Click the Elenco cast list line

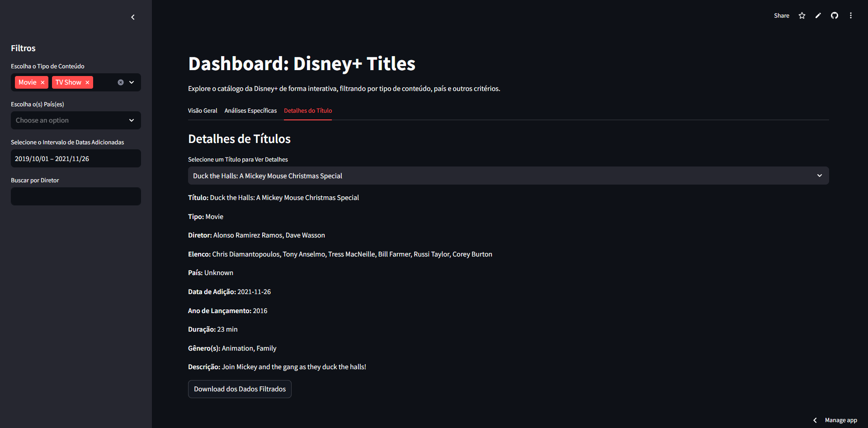click(340, 254)
